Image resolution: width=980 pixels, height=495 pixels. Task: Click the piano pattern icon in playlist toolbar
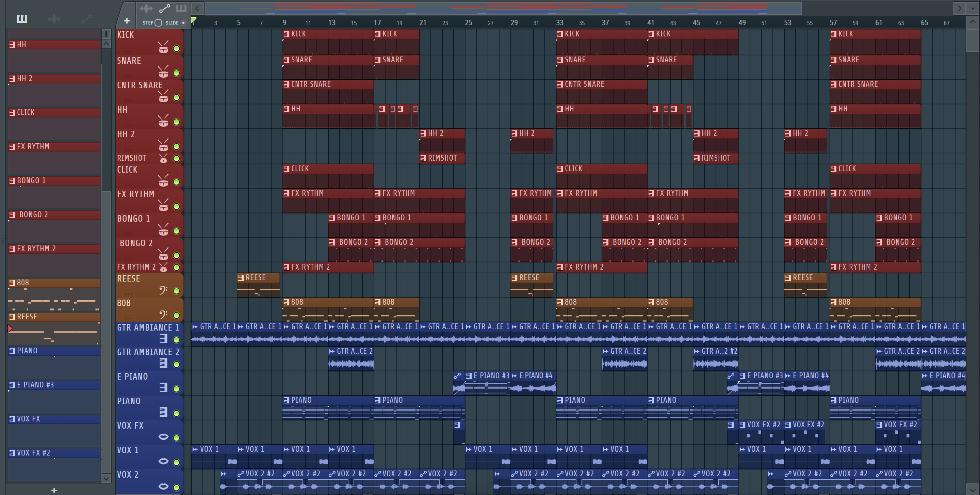click(181, 9)
